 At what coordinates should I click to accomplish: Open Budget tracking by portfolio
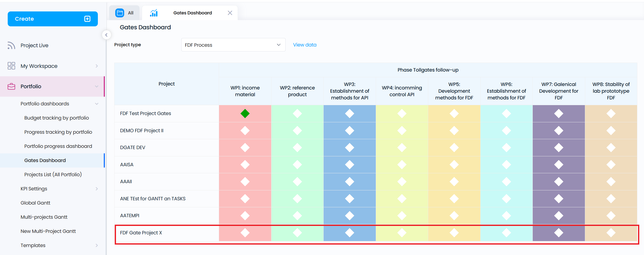[56, 118]
